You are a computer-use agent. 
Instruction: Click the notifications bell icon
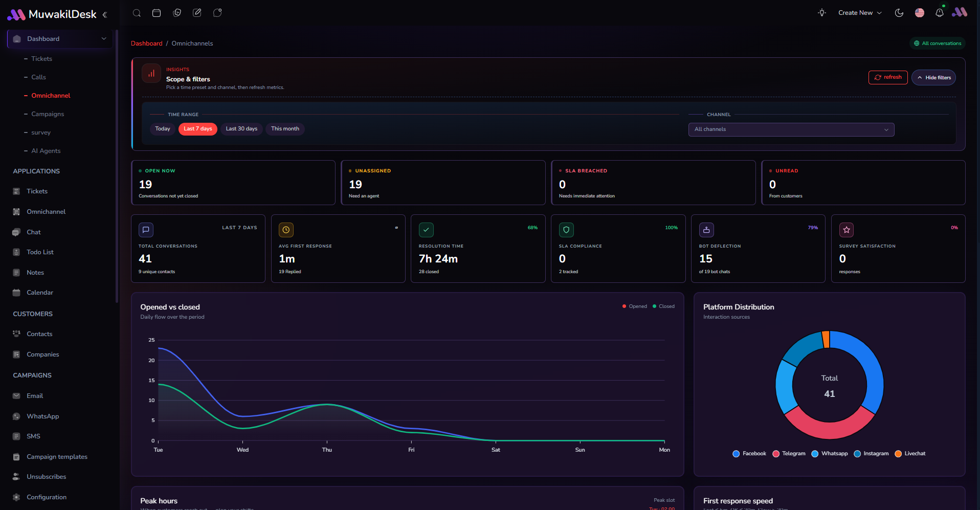(940, 13)
